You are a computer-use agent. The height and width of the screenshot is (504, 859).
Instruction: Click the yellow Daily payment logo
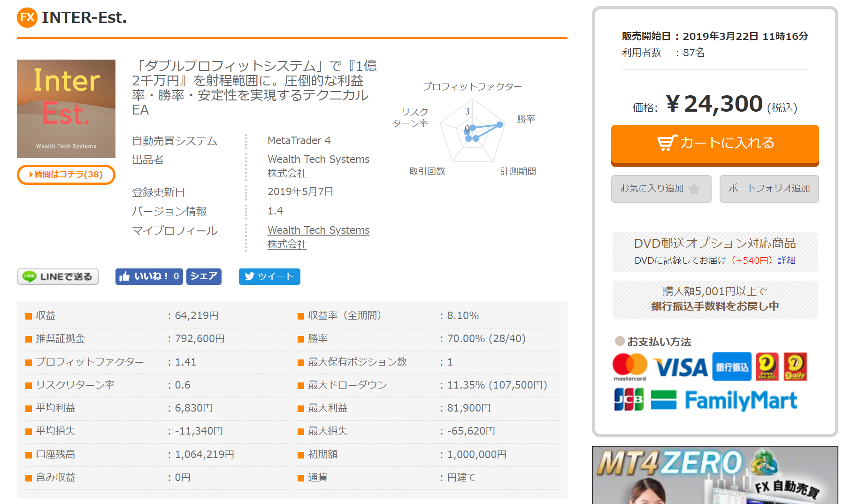click(795, 367)
